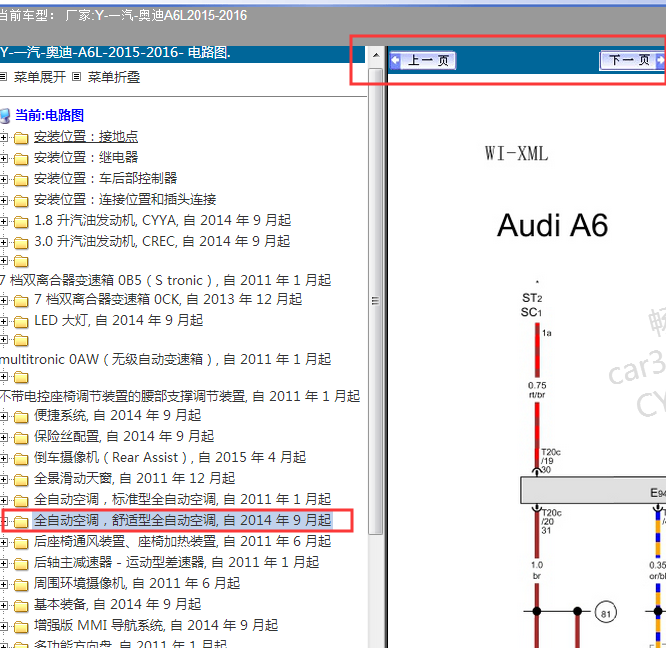Open 1.8 升汽油发动机 CYYA wiring entry
Image resolution: width=666 pixels, height=648 pixels.
click(162, 220)
